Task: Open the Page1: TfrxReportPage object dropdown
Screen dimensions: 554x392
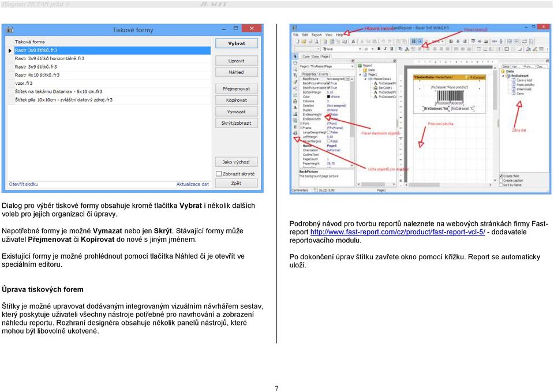Action: click(327, 66)
